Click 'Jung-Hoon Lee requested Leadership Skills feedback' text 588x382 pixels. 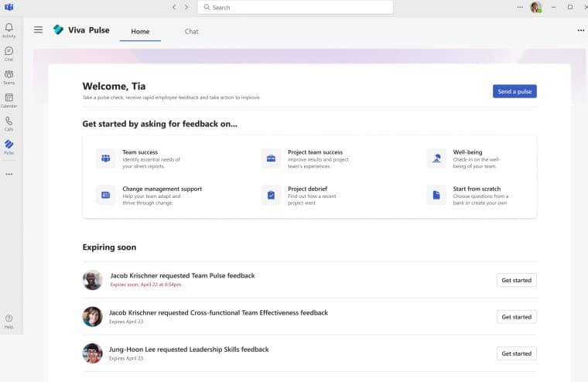[x=189, y=350]
